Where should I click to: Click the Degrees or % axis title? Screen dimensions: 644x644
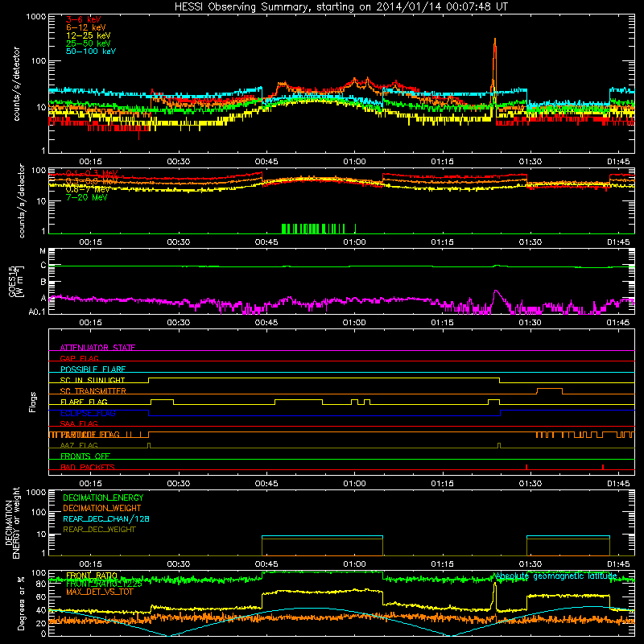point(21,603)
